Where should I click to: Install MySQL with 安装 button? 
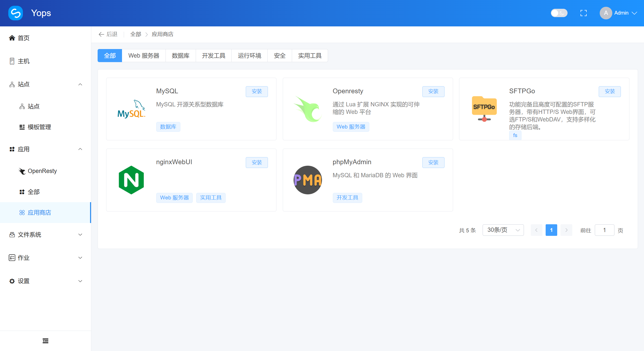coord(257,92)
